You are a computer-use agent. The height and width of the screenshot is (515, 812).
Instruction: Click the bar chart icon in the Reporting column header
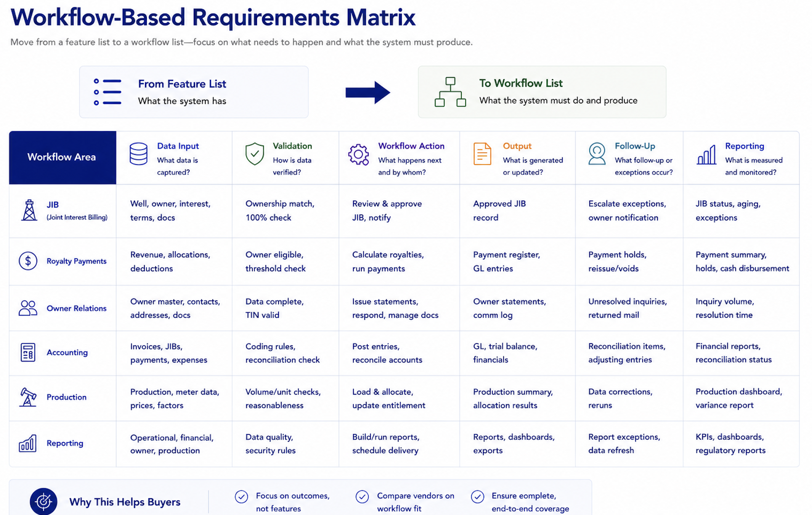pyautogui.click(x=706, y=155)
